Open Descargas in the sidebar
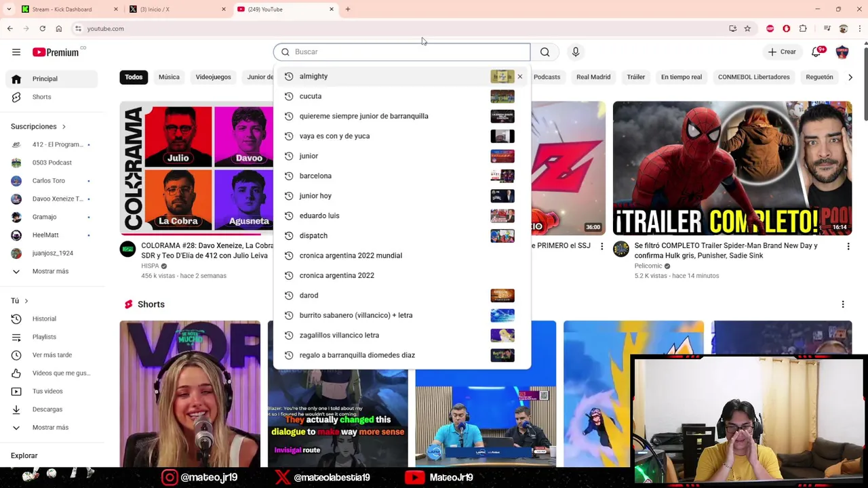868x488 pixels. click(x=52, y=409)
